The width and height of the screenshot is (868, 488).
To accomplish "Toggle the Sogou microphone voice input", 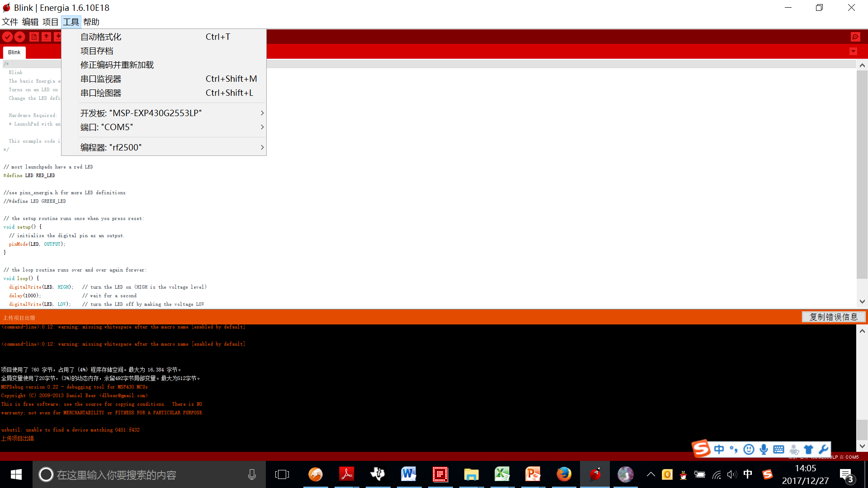I will coord(764,449).
